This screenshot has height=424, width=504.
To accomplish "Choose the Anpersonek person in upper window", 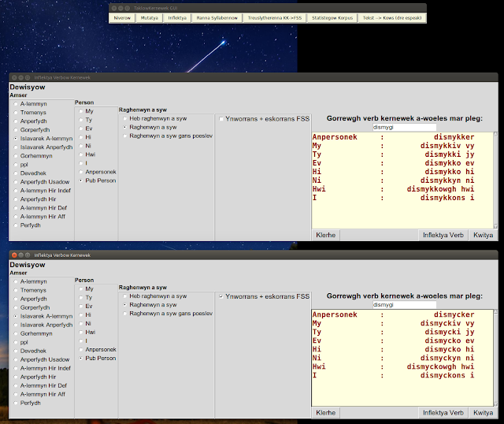I will pyautogui.click(x=98, y=172).
